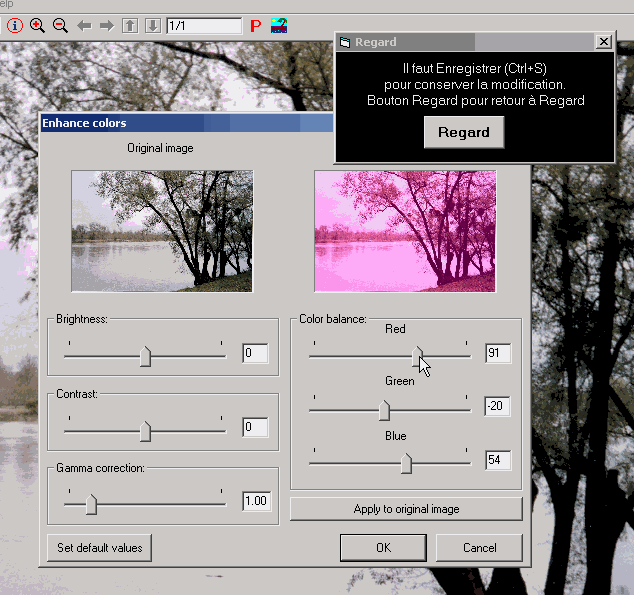Click the up arrow toolbar button
The width and height of the screenshot is (634, 595).
point(129,26)
